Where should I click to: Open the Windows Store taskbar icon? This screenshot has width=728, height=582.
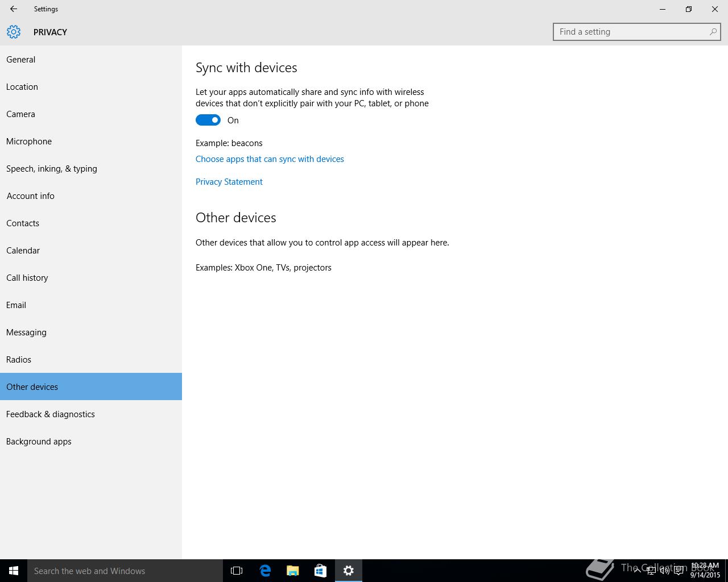click(x=320, y=571)
